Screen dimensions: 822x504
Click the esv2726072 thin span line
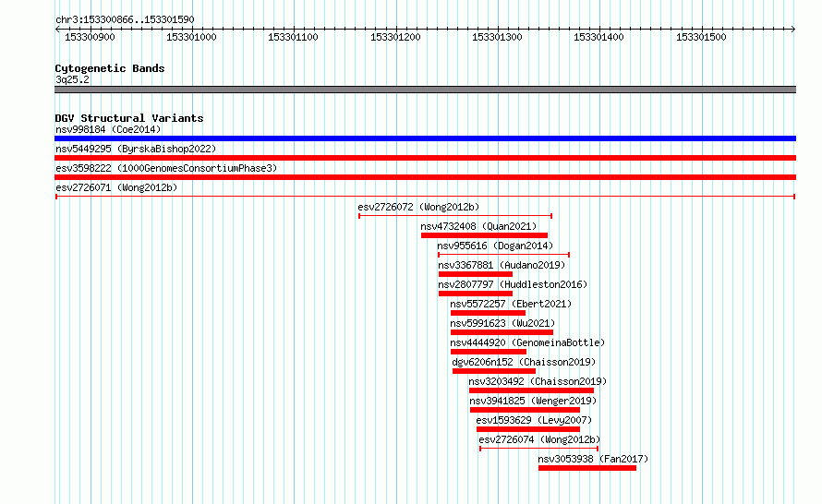tap(455, 216)
